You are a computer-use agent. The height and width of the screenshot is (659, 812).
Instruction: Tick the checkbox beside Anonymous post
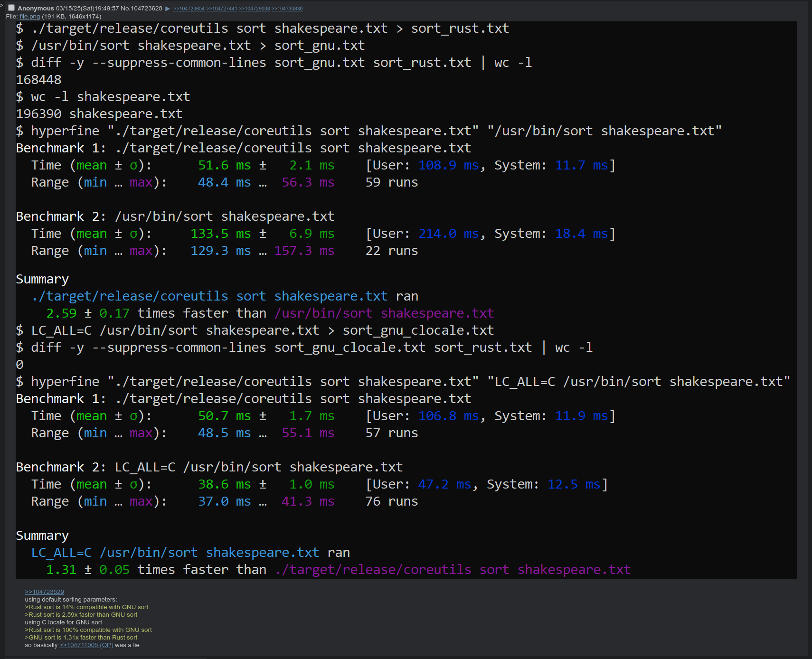pos(11,8)
